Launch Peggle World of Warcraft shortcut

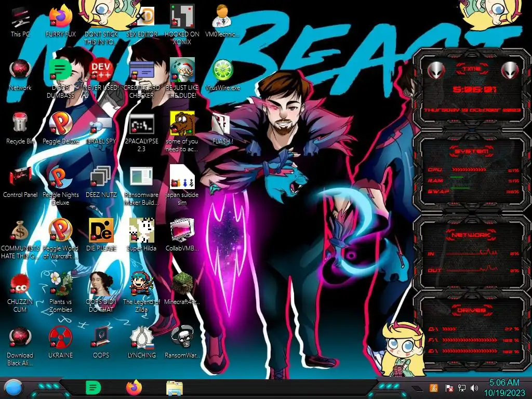coord(60,239)
